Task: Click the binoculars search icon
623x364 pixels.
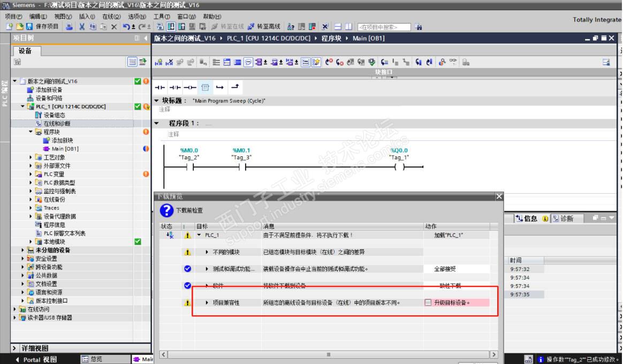Action: point(419,27)
